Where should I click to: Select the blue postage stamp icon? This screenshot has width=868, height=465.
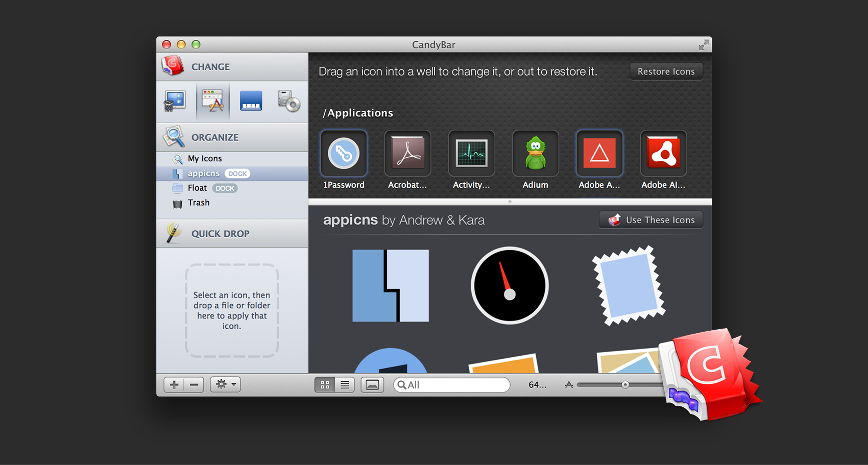(629, 285)
